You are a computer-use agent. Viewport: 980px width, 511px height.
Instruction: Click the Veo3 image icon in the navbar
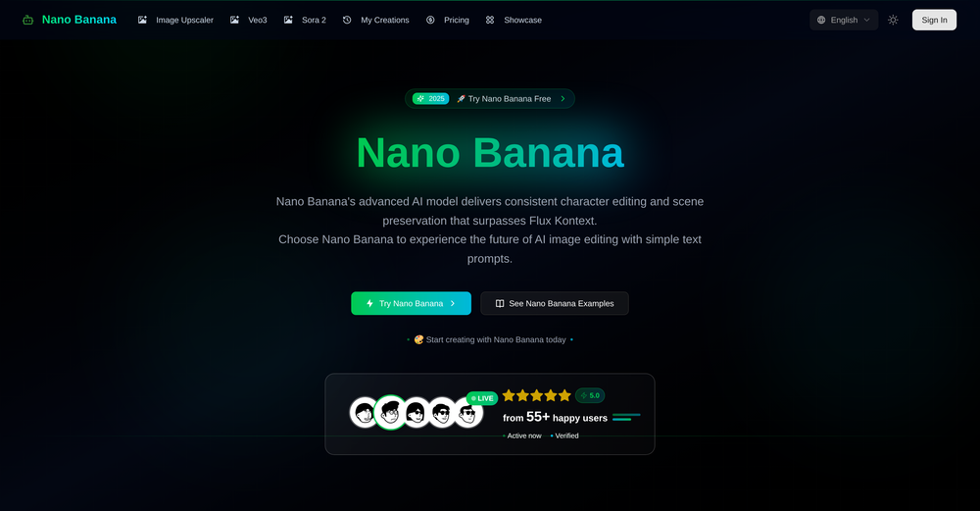point(234,20)
